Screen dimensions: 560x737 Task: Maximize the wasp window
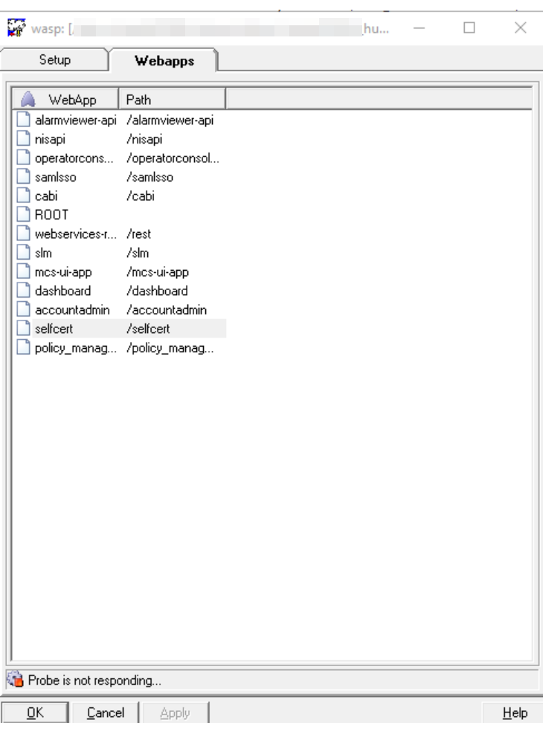pyautogui.click(x=469, y=28)
